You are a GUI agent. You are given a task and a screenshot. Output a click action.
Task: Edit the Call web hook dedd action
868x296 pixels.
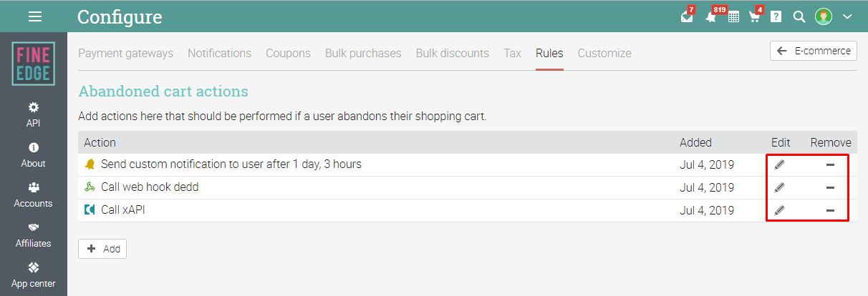780,187
